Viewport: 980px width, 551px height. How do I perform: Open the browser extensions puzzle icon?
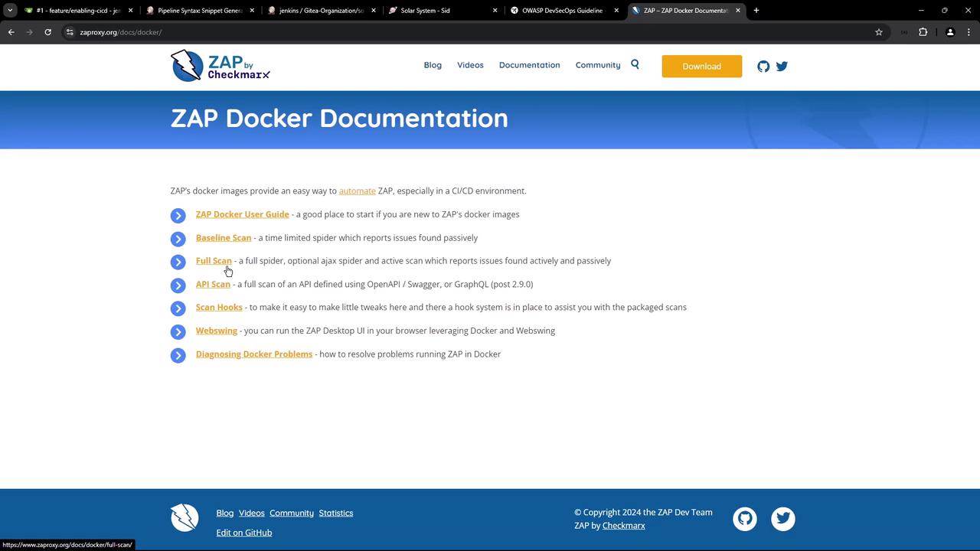point(923,32)
